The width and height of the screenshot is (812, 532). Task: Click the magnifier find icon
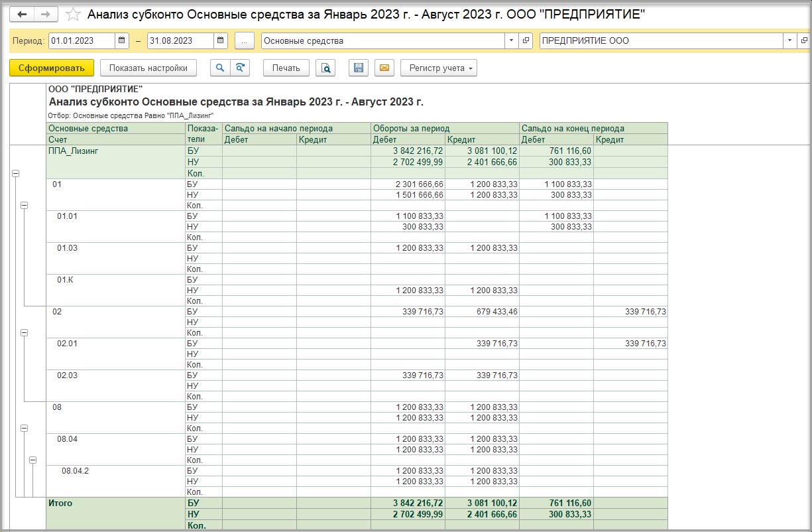point(220,68)
